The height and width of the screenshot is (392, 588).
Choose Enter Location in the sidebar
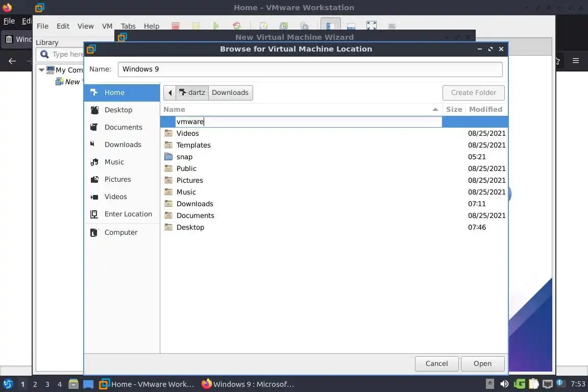[x=122, y=214]
